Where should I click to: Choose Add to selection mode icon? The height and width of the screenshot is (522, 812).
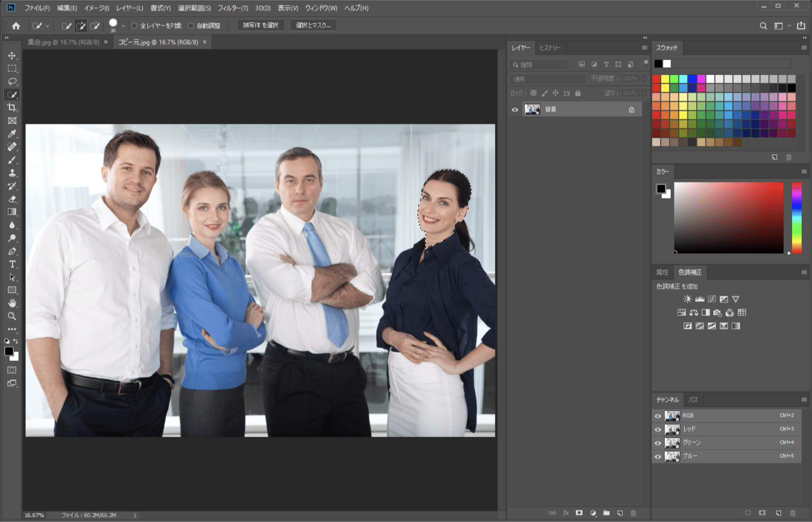point(81,26)
